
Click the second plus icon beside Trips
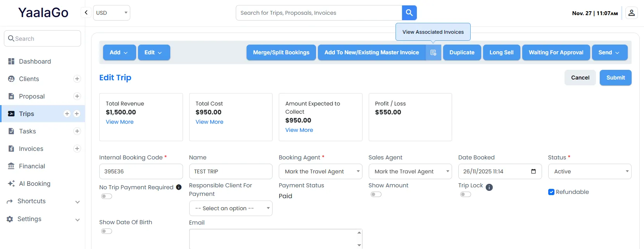click(x=77, y=114)
